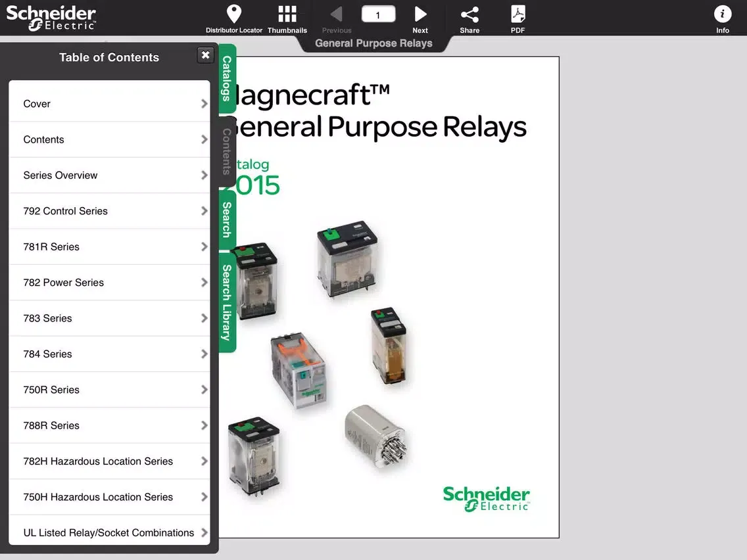Navigate to 783 Series

[109, 318]
